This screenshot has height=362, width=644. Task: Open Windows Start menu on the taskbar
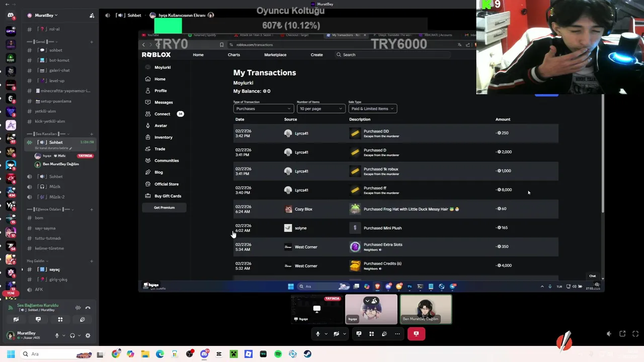pos(11,354)
